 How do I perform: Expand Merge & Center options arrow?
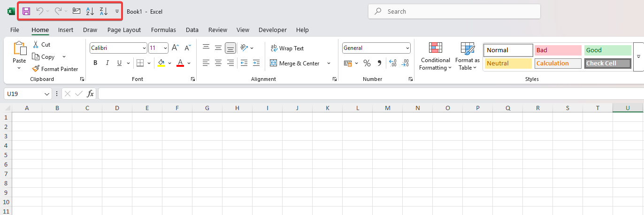coord(329,64)
